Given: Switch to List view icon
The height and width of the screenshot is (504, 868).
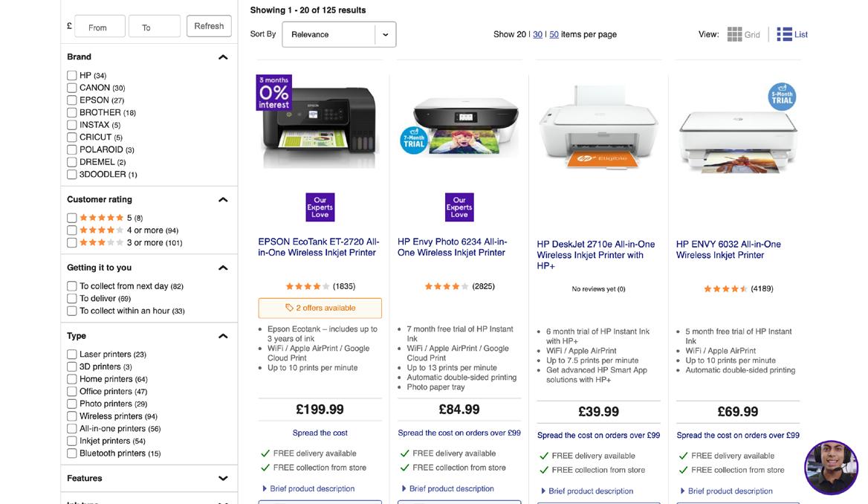Looking at the screenshot, I should [785, 34].
